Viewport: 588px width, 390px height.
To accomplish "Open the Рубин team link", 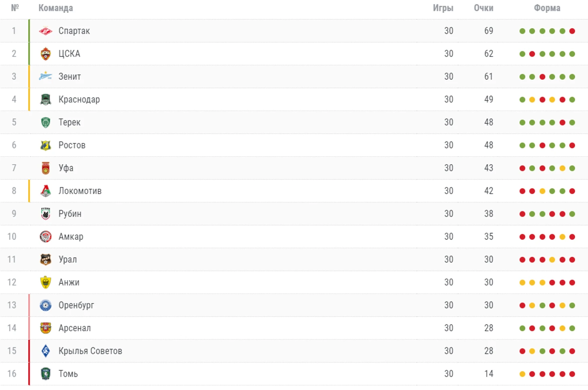I will coord(70,214).
